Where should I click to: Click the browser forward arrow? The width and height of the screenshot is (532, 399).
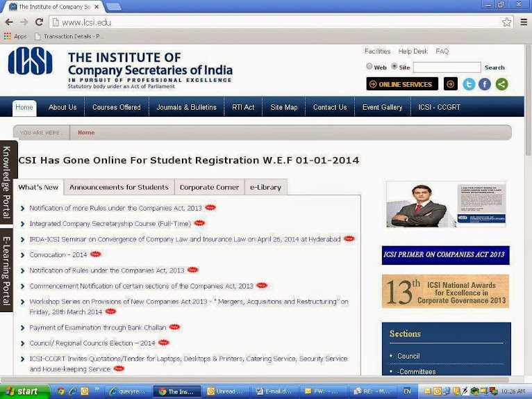(x=24, y=22)
